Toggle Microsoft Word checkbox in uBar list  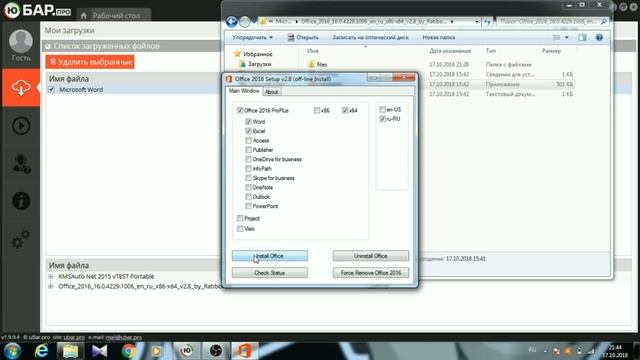(51, 89)
